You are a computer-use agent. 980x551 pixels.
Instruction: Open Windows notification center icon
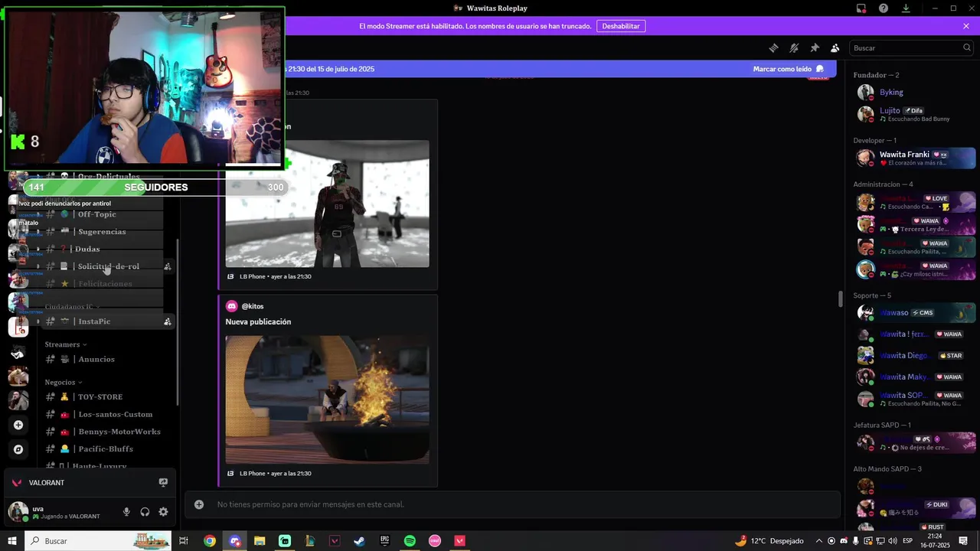963,541
